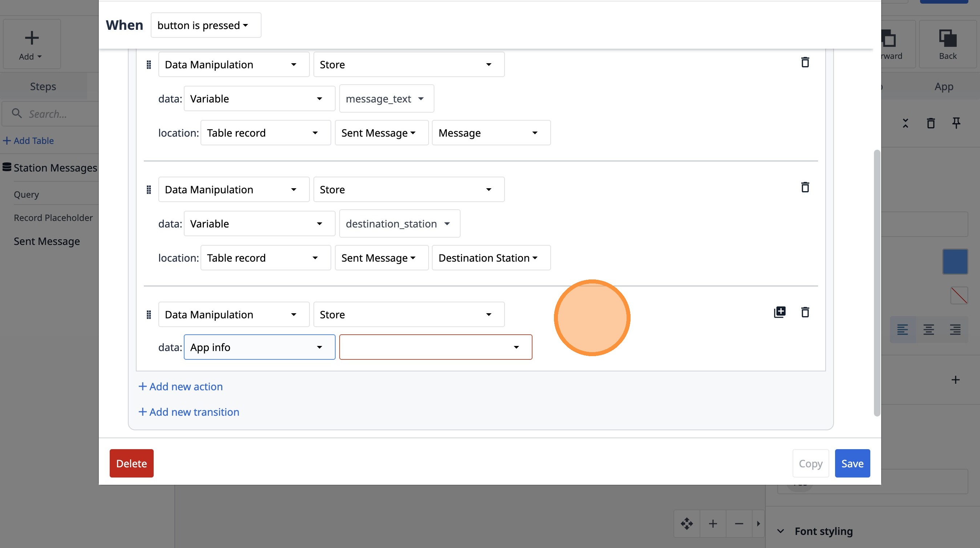Click trash icon on App info action
This screenshot has width=980, height=548.
click(x=805, y=312)
